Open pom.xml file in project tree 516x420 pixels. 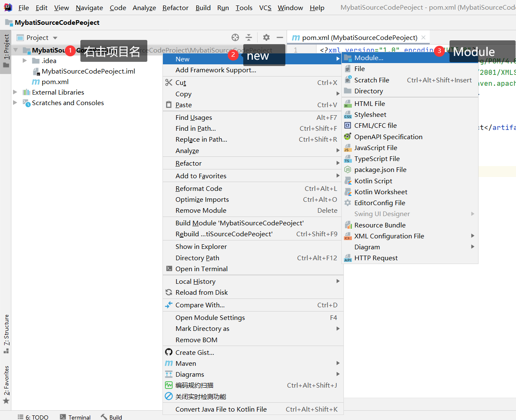point(55,82)
